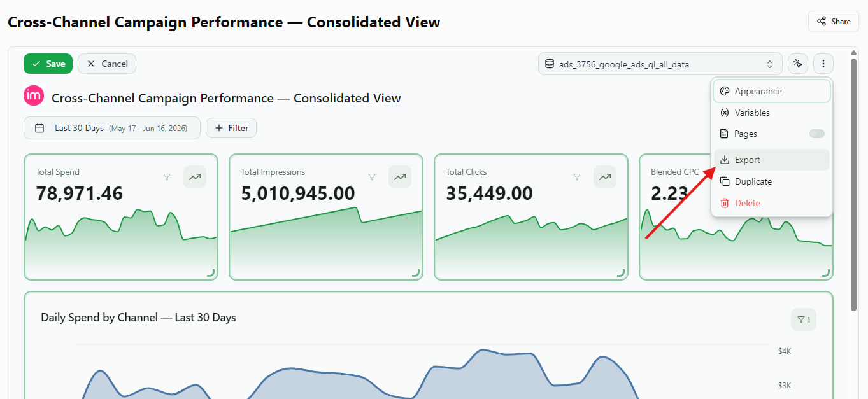Screen dimensions: 868x399
Task: Click the pink 'im' logo icon
Action: (33, 96)
